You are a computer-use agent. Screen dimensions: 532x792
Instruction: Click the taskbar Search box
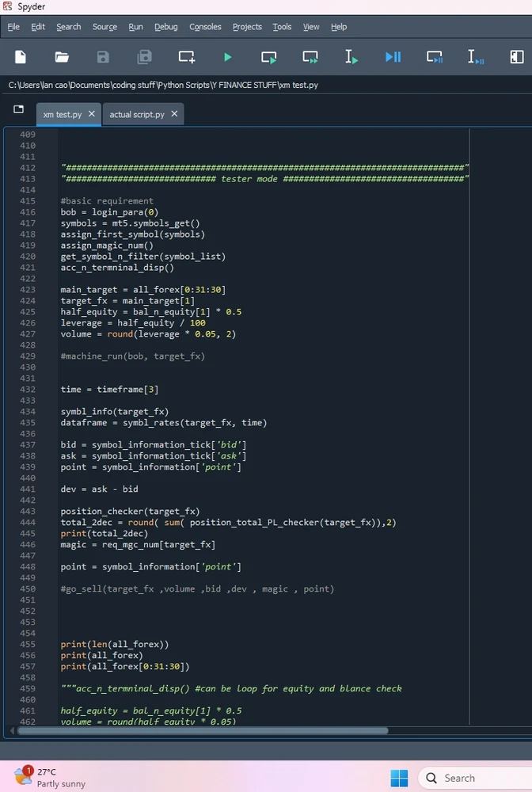[x=475, y=778]
